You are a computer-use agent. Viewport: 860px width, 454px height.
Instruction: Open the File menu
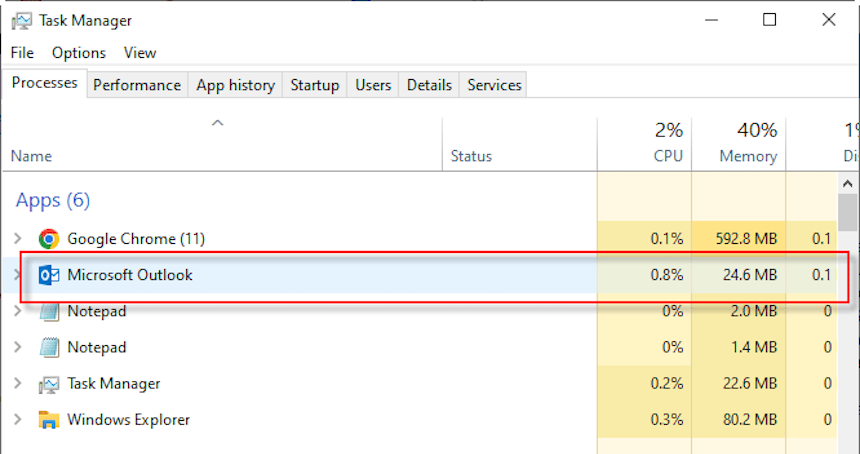[22, 53]
